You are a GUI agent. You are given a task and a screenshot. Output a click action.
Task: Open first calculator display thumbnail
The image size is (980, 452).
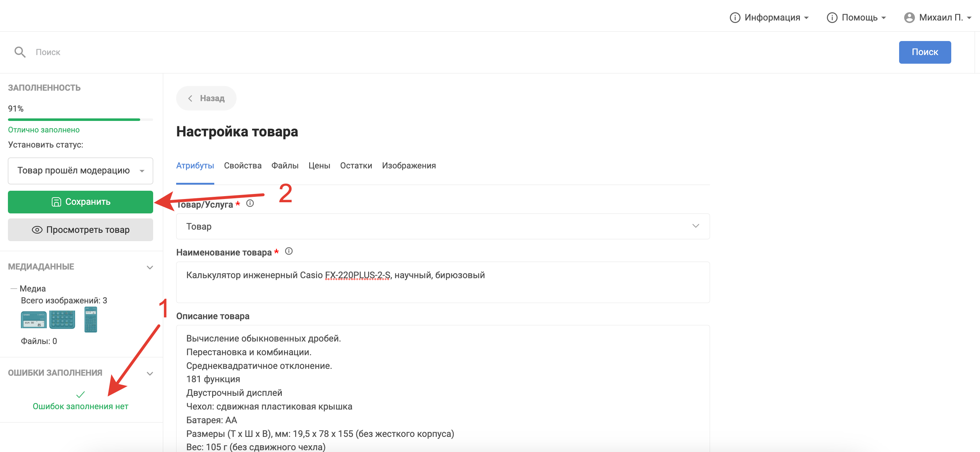(33, 320)
